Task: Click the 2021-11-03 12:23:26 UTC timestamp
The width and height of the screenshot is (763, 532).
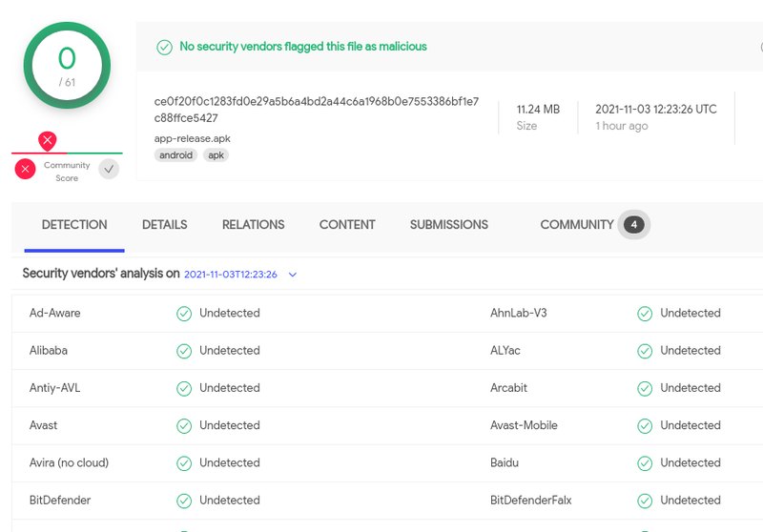Action: pyautogui.click(x=656, y=110)
